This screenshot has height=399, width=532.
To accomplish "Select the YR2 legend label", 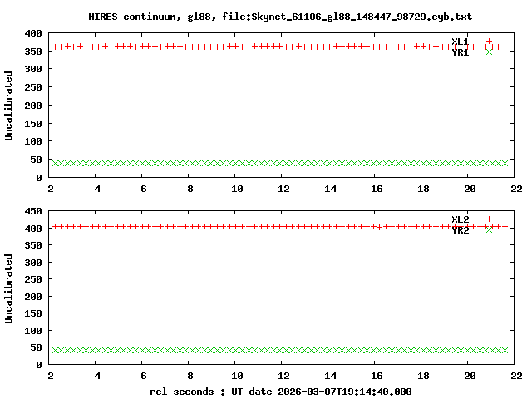I will coord(460,230).
